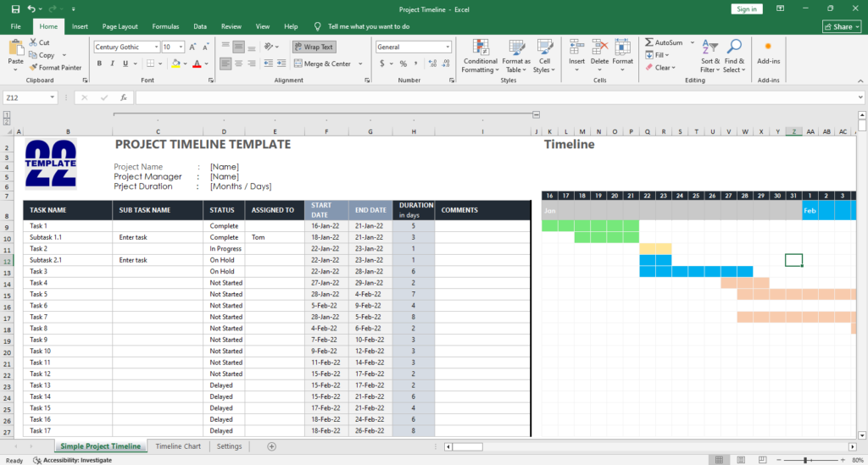868x465 pixels.
Task: Toggle center horizontal alignment
Action: tap(238, 64)
